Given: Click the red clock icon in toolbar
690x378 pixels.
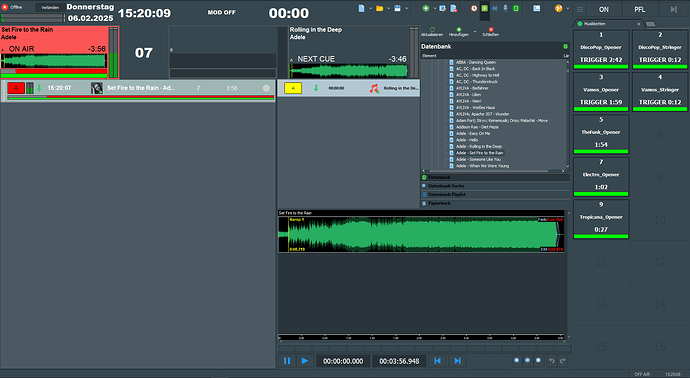Looking at the screenshot, I should click(474, 8).
